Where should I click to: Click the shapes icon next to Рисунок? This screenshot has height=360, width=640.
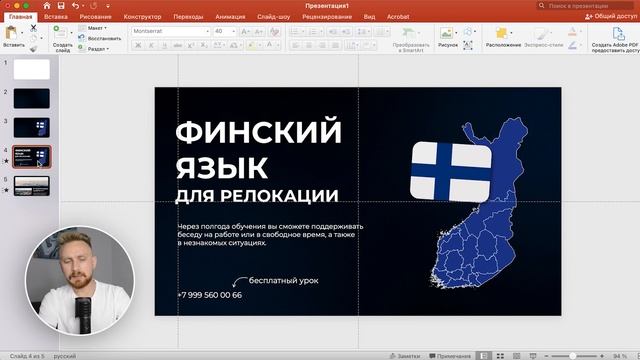tap(468, 32)
